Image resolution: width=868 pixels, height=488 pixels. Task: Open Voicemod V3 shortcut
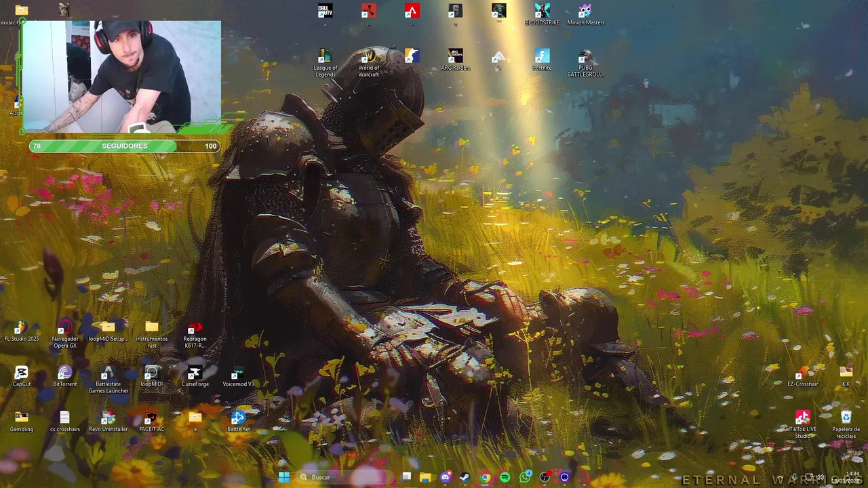[238, 376]
